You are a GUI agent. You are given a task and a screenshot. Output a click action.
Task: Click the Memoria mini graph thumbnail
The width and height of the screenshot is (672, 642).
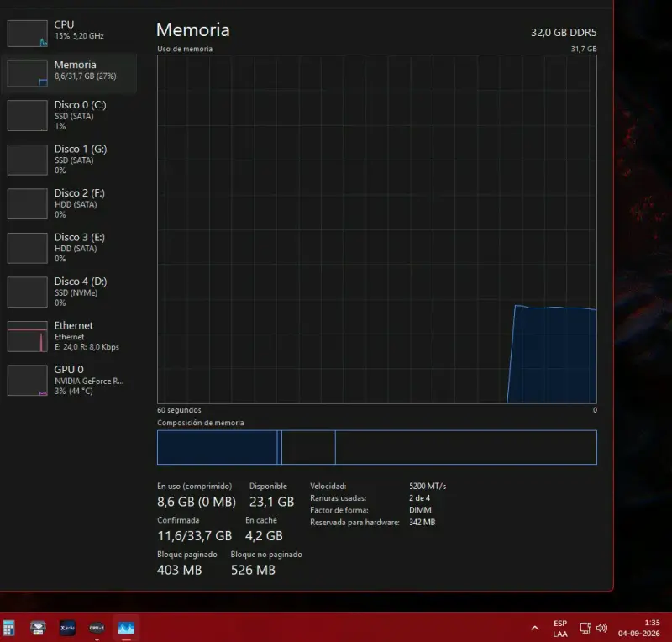click(x=28, y=73)
